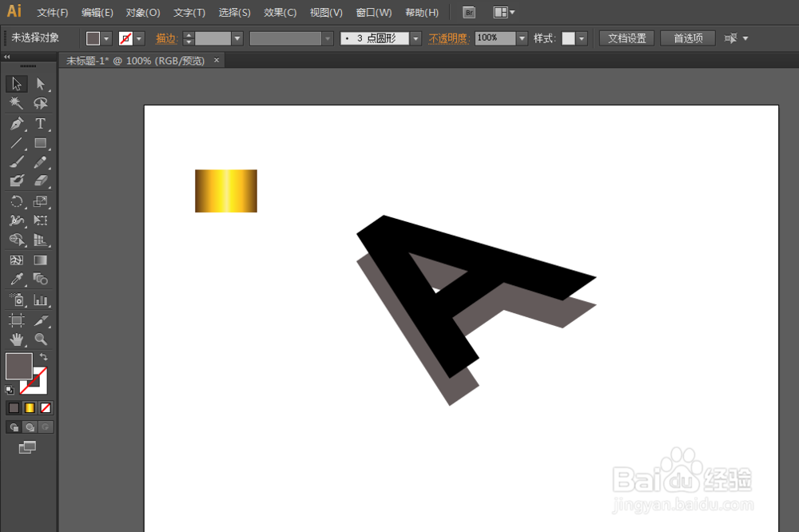The height and width of the screenshot is (532, 799).
Task: Select the Line Segment tool
Action: 17,143
